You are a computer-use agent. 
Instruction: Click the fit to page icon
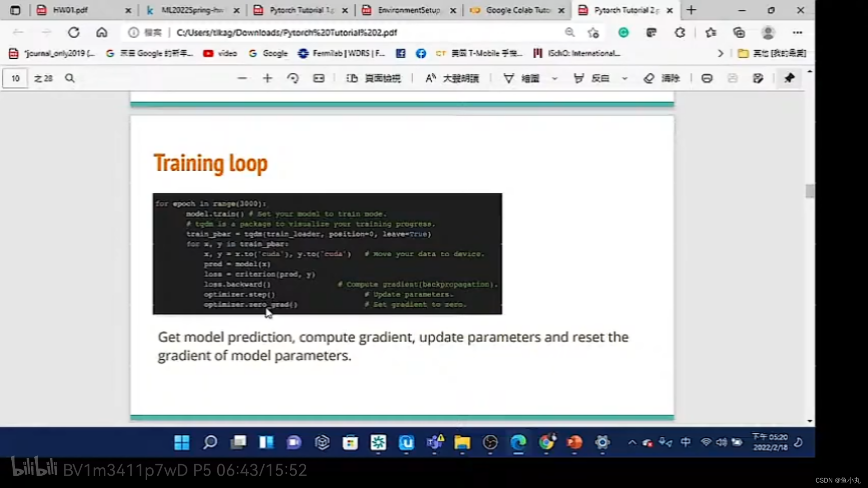(319, 78)
